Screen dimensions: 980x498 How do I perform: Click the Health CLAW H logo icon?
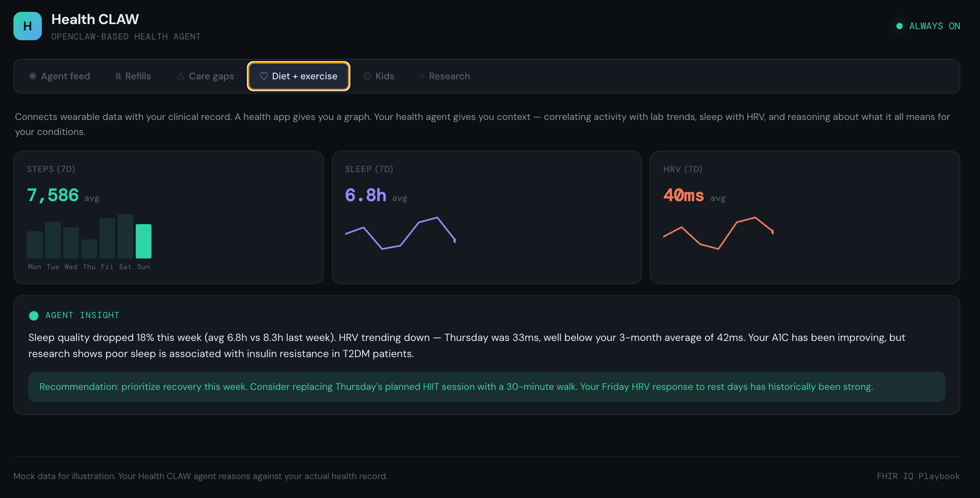pos(27,26)
